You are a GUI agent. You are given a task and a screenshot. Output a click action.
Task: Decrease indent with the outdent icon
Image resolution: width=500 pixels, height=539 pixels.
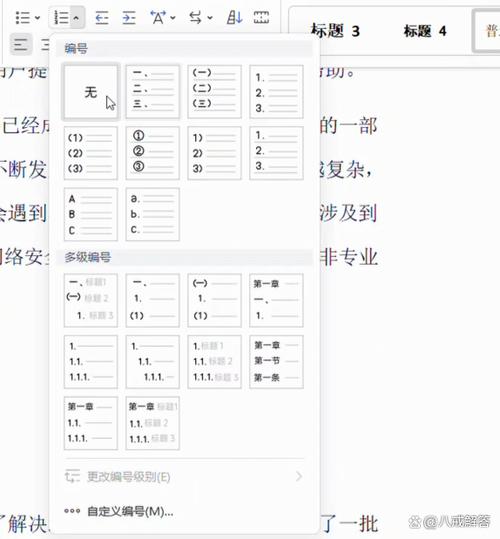(x=102, y=18)
